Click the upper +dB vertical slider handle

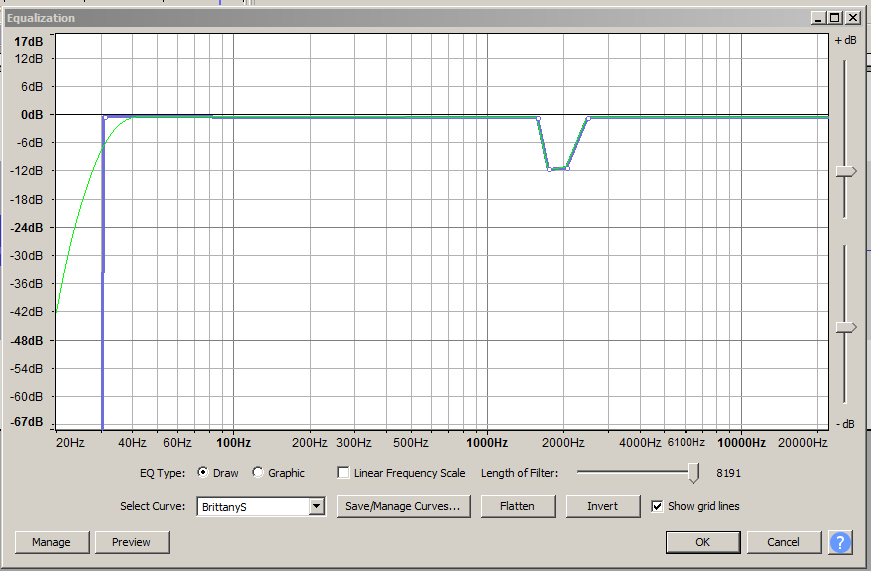(846, 172)
